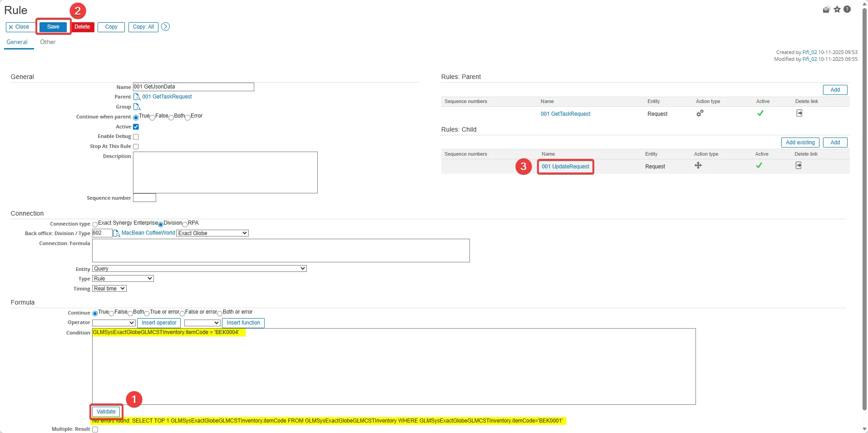Expand the Timing Real time dropdown
Viewport: 868px width, 433px height.
click(x=109, y=289)
